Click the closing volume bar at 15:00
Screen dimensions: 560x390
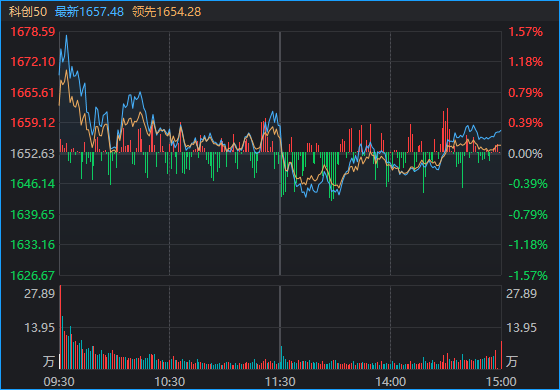click(x=501, y=355)
